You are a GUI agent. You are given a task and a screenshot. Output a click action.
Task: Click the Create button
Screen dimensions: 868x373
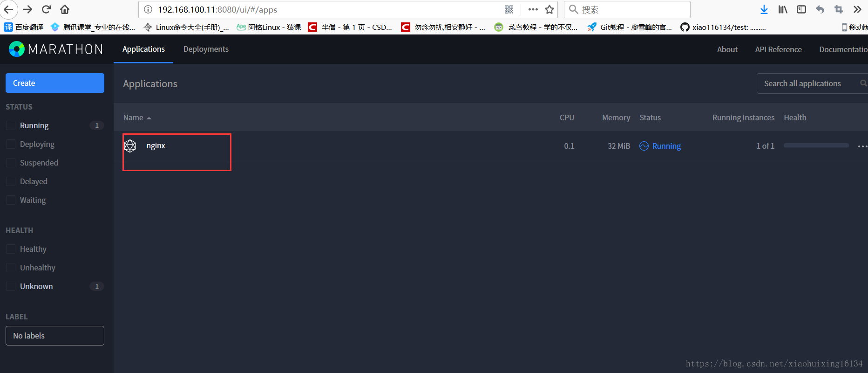(x=55, y=83)
